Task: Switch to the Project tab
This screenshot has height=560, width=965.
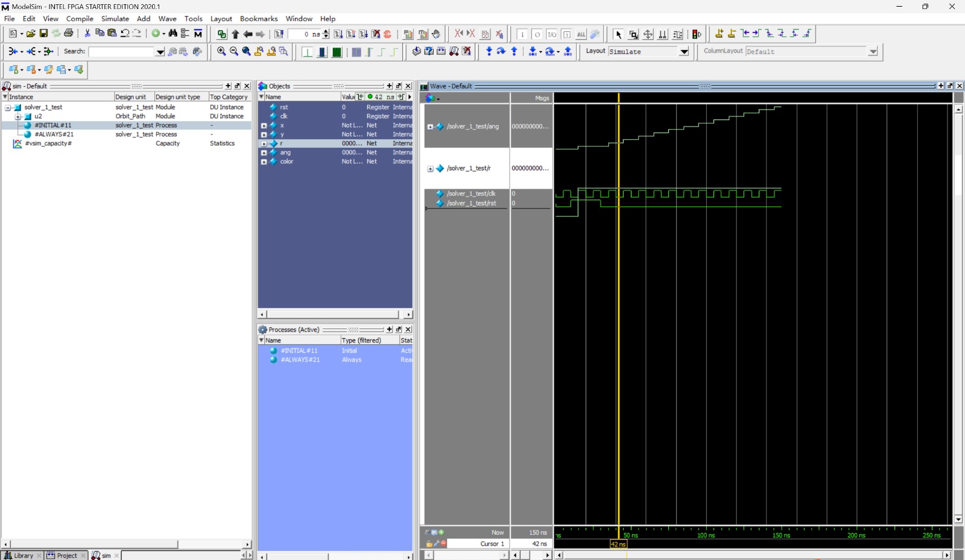Action: 66,555
